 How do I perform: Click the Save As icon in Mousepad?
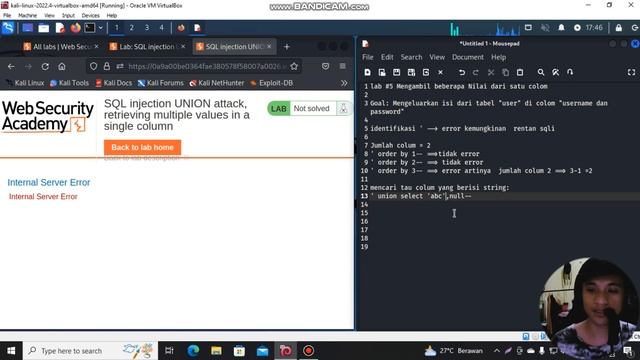click(411, 72)
